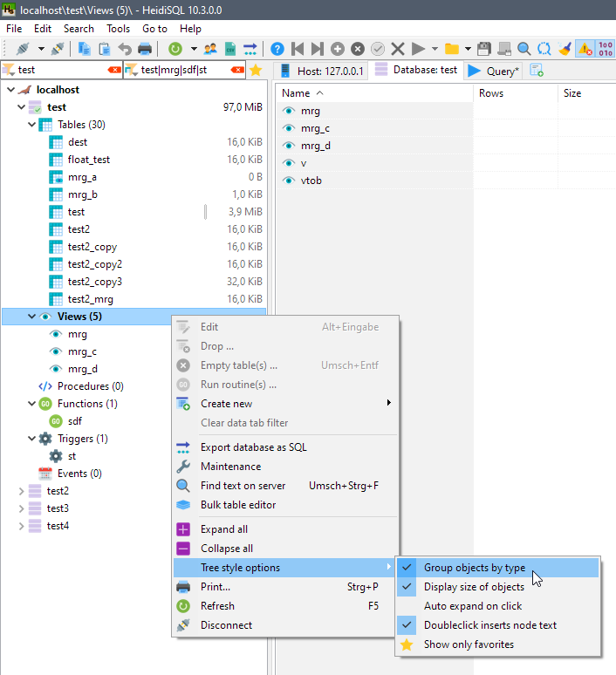Viewport: 616px width, 675px height.
Task: Click the Copy toolbar icon
Action: click(x=85, y=49)
